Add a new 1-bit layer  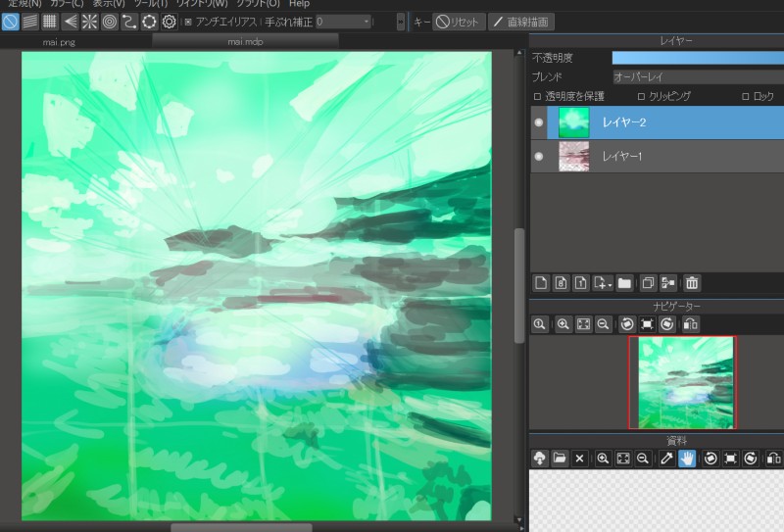click(x=580, y=283)
